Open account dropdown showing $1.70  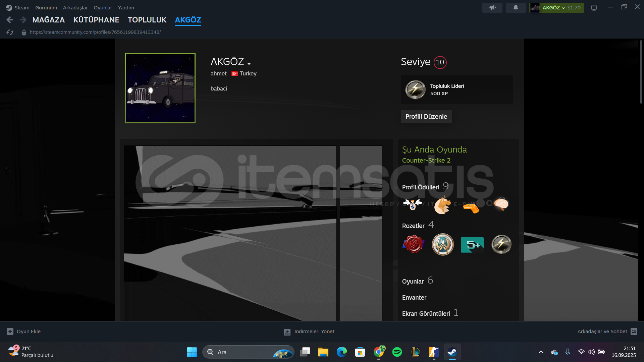(x=557, y=7)
